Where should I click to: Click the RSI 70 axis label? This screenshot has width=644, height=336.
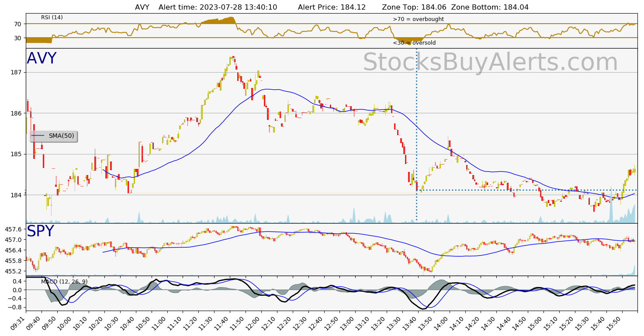pos(18,24)
